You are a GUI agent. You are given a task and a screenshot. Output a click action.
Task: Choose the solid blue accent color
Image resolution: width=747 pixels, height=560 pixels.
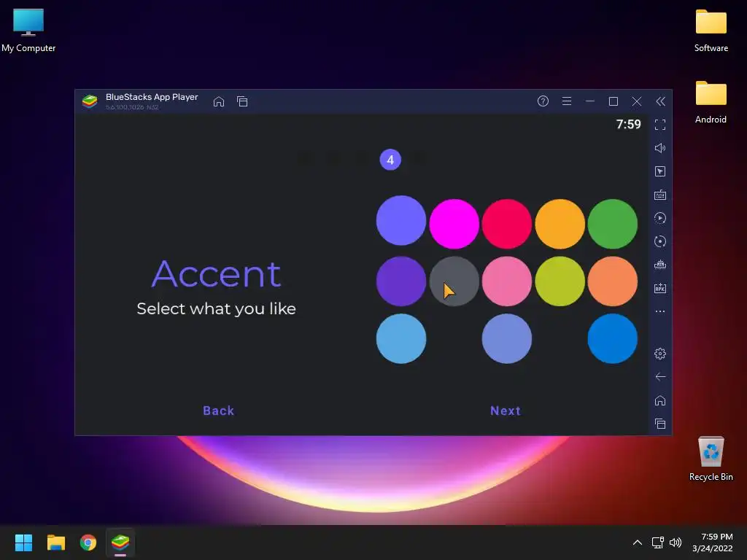(613, 338)
